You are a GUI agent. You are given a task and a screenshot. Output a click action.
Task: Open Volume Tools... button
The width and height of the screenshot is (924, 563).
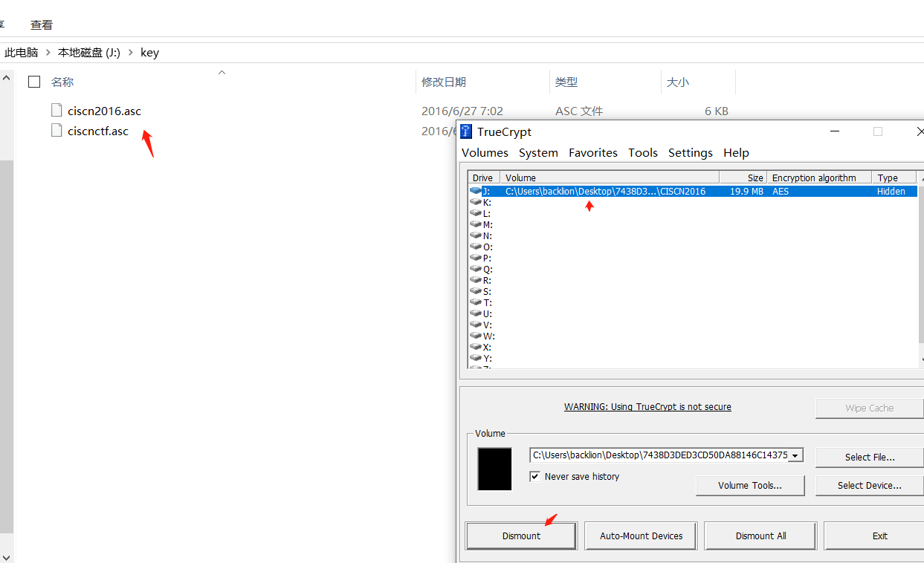click(x=750, y=485)
